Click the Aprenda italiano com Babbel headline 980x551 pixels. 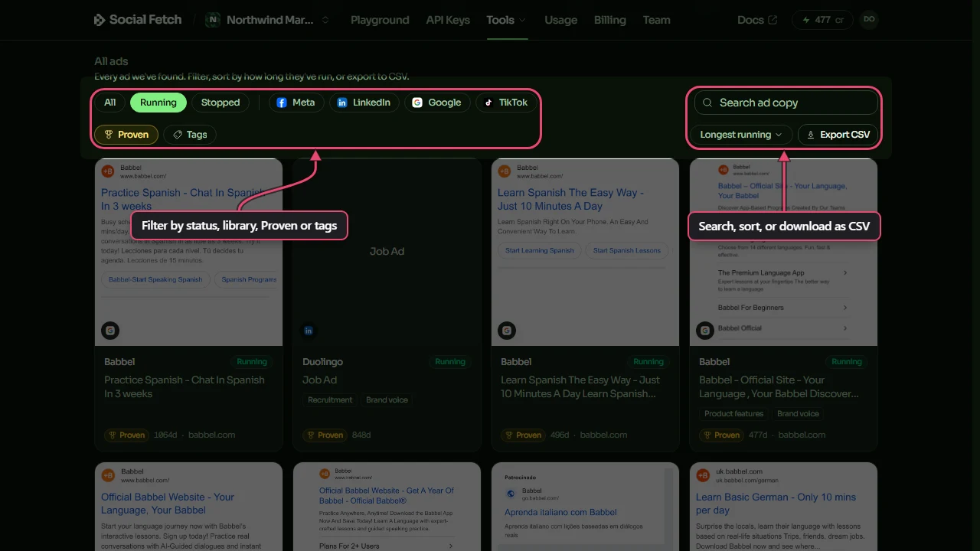(x=560, y=513)
